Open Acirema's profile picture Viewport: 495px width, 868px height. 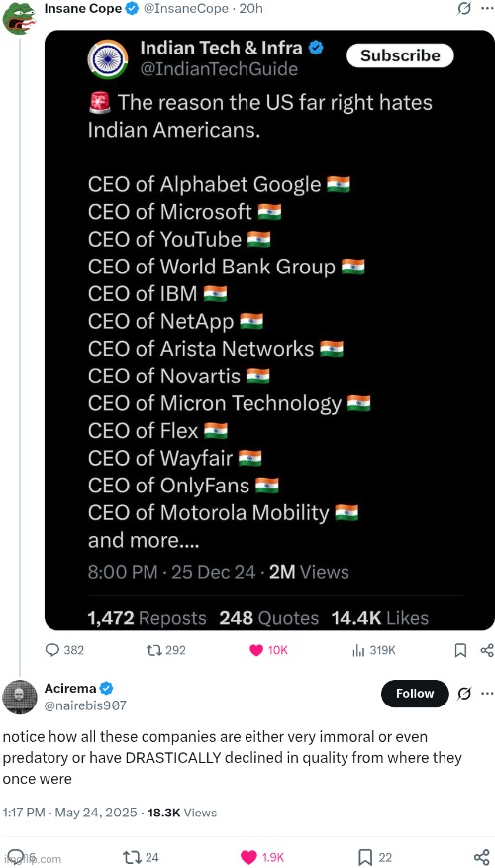click(x=20, y=697)
